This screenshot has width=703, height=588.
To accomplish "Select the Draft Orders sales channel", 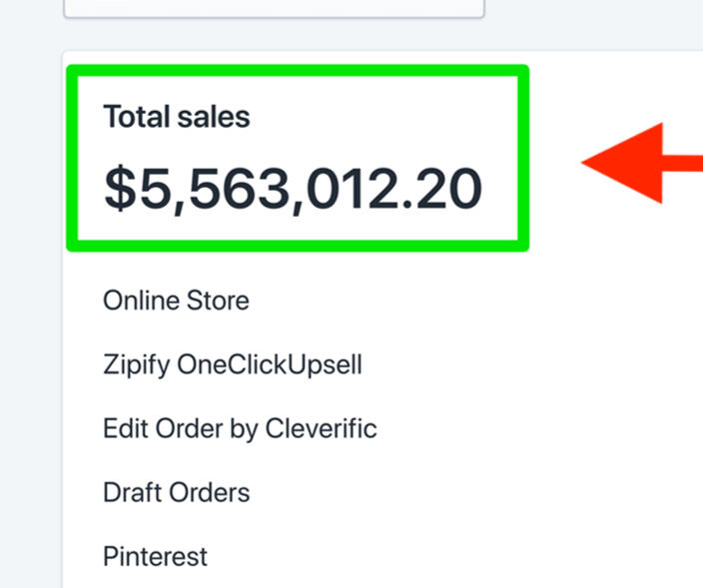I will tap(176, 492).
